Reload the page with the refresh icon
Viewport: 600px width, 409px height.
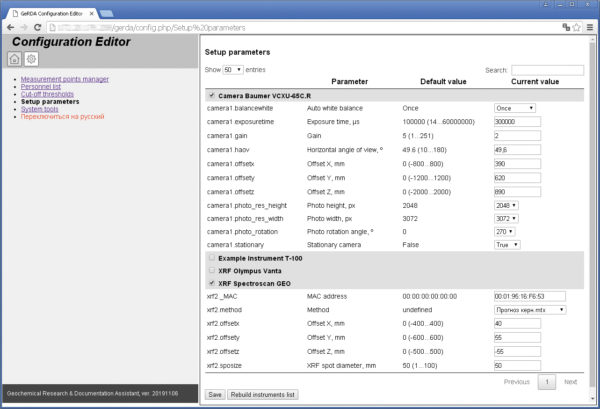point(38,28)
